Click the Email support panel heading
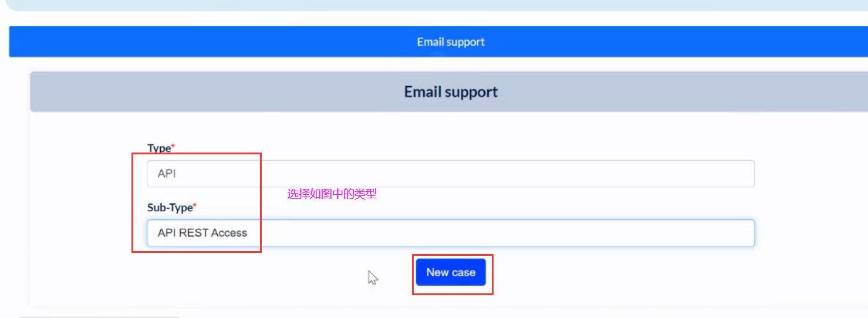The image size is (868, 318). click(x=451, y=92)
